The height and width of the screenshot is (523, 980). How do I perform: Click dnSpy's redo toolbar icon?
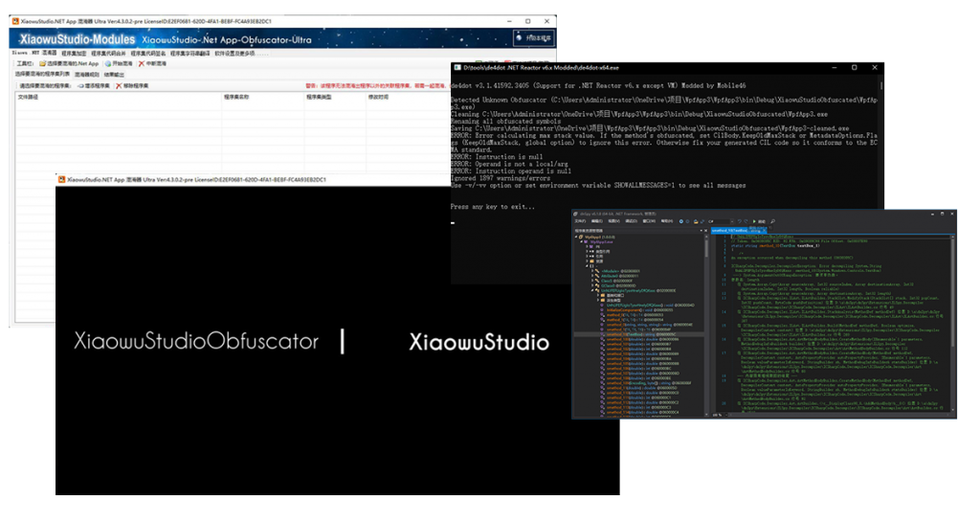(746, 221)
